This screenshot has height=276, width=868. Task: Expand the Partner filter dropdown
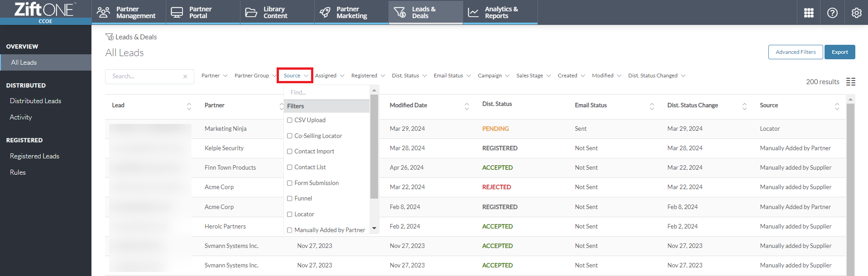(x=214, y=76)
